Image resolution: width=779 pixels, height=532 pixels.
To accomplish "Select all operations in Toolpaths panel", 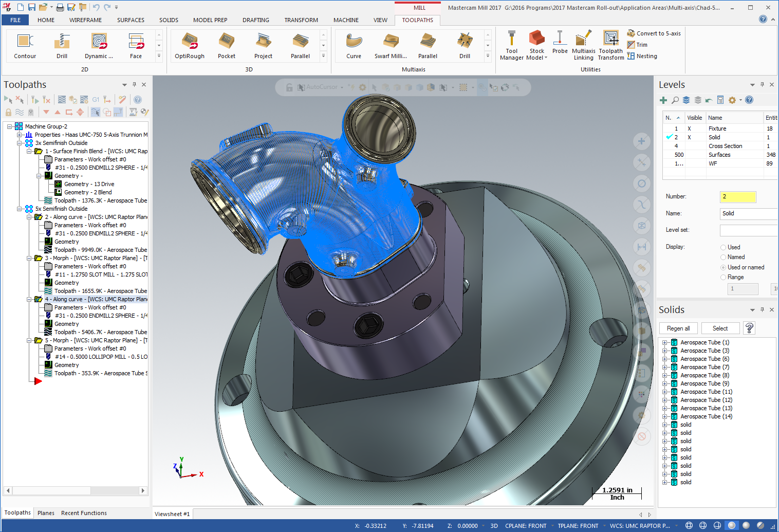I will tap(8, 100).
